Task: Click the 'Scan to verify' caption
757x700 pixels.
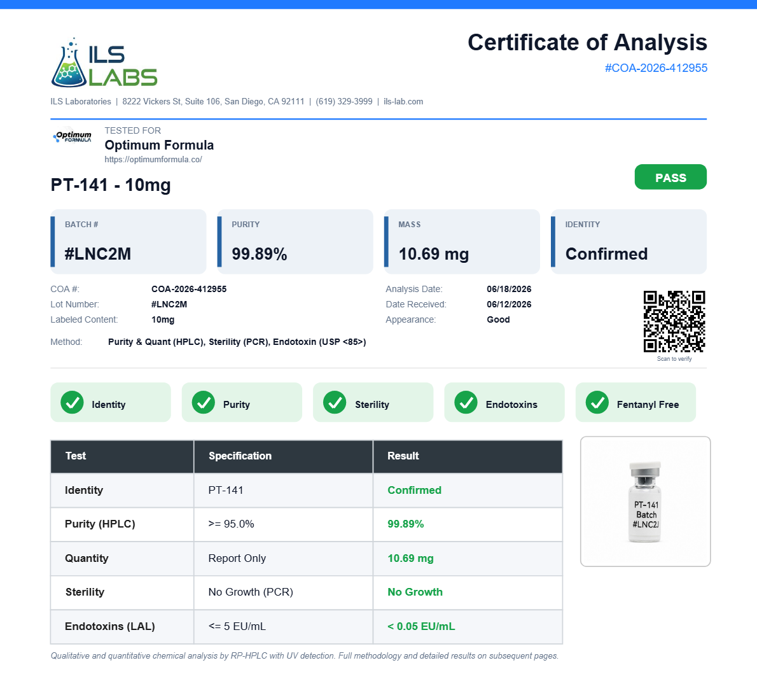Action: point(674,359)
